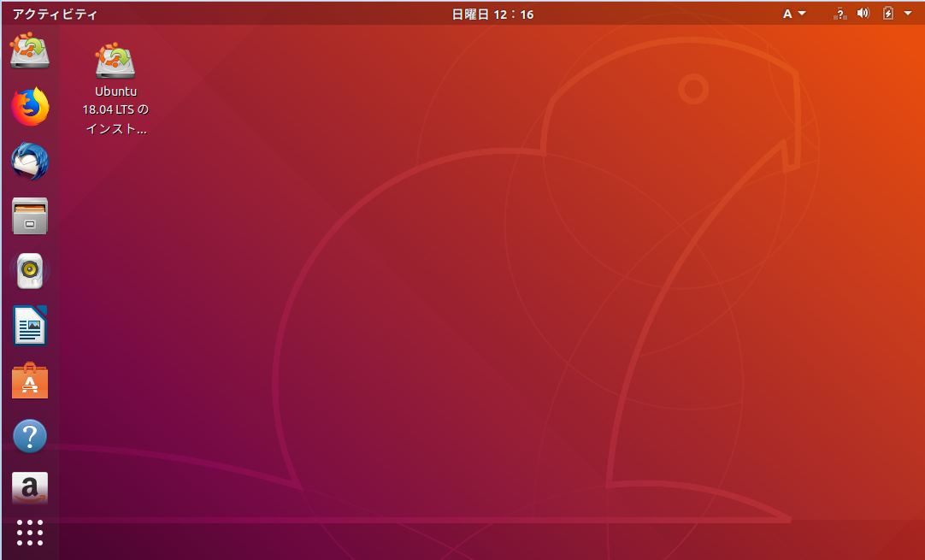
Task: Open the Files file manager
Action: (30, 216)
